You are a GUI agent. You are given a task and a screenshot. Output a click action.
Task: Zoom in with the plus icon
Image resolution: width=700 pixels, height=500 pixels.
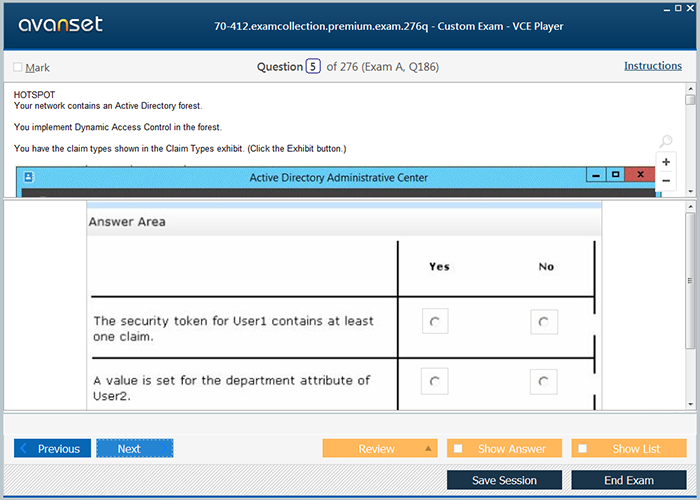pos(666,162)
